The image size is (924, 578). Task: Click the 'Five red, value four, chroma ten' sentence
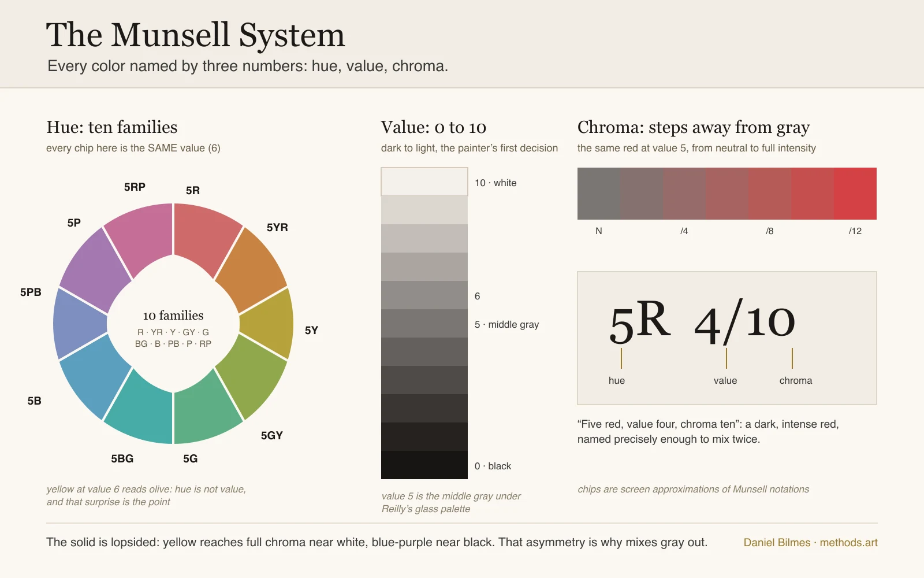tap(708, 424)
